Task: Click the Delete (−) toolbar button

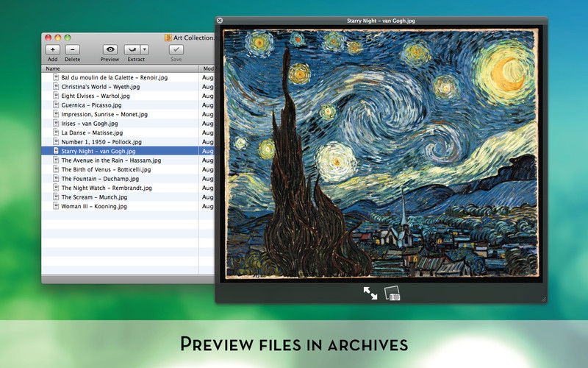Action: pyautogui.click(x=72, y=49)
